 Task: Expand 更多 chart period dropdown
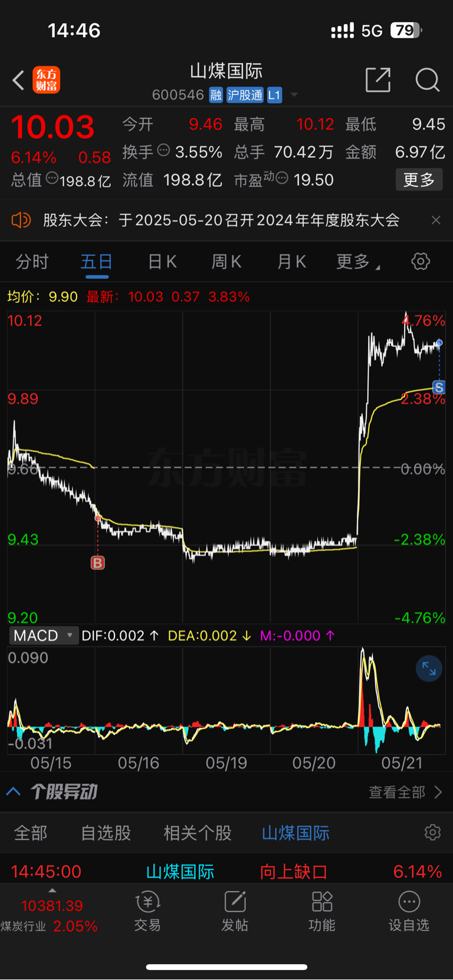[357, 262]
